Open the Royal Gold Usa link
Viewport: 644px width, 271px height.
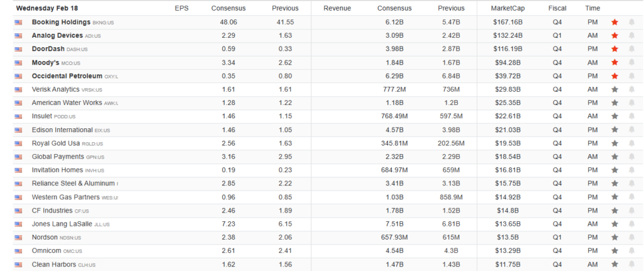[x=56, y=143]
